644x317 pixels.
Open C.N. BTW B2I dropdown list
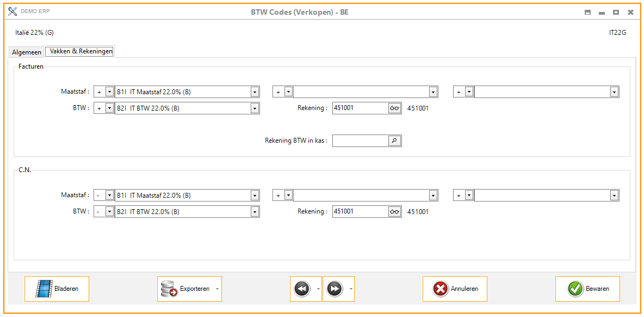(x=255, y=212)
